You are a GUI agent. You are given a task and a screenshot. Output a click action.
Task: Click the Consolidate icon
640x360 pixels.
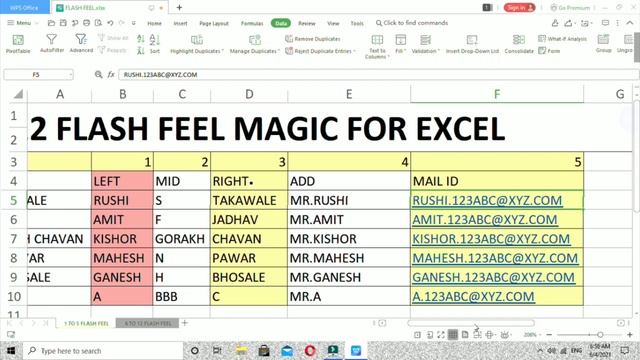[x=519, y=40]
